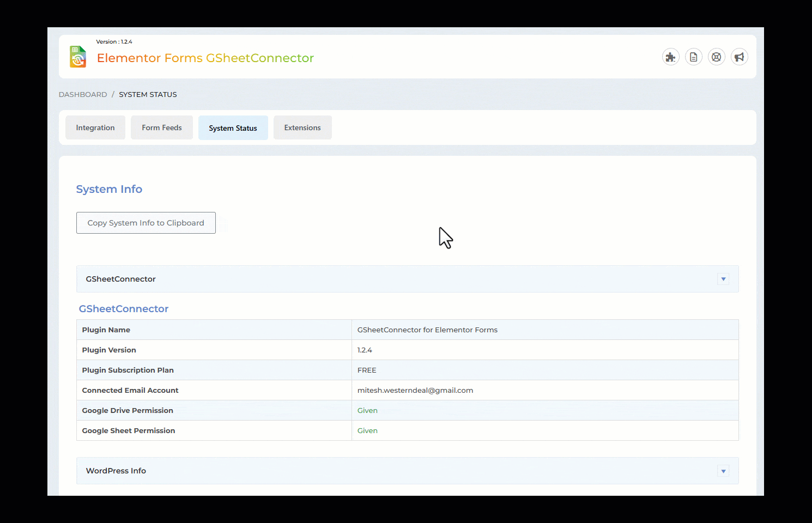
Task: Click the GSheetConnector accordion header label
Action: point(121,279)
